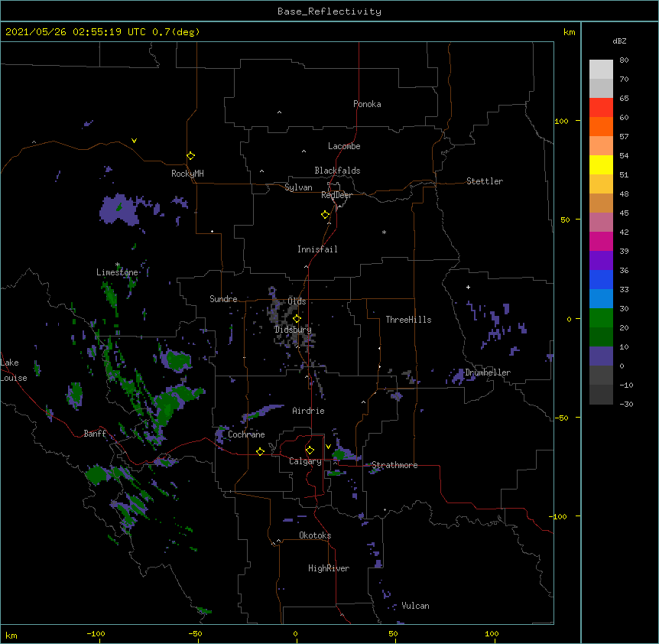659x644 pixels.
Task: Click the yellow V marker east of Calgary diamond
Action: (328, 447)
